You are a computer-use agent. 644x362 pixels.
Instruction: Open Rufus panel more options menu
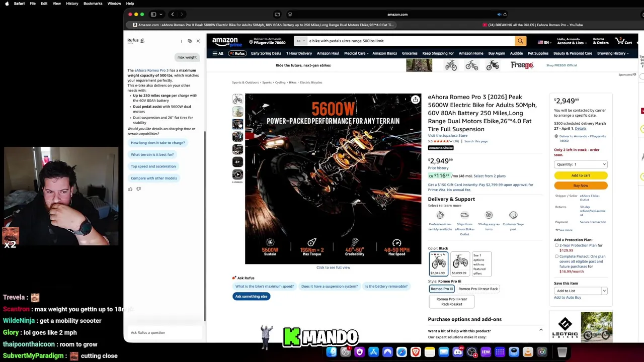182,41
